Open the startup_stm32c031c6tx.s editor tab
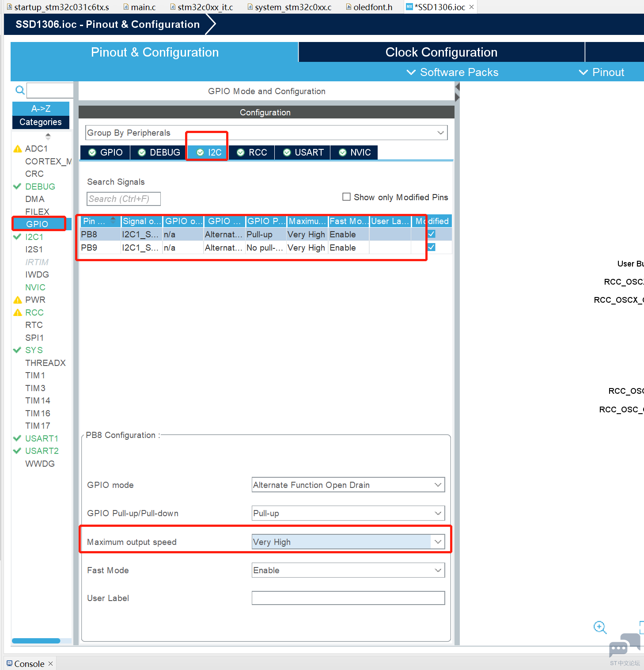The height and width of the screenshot is (670, 644). [x=58, y=7]
